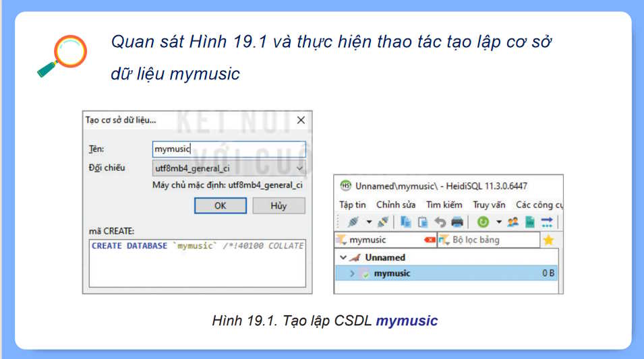Click the table filter funnel icon
This screenshot has height=359, width=644.
coord(444,240)
